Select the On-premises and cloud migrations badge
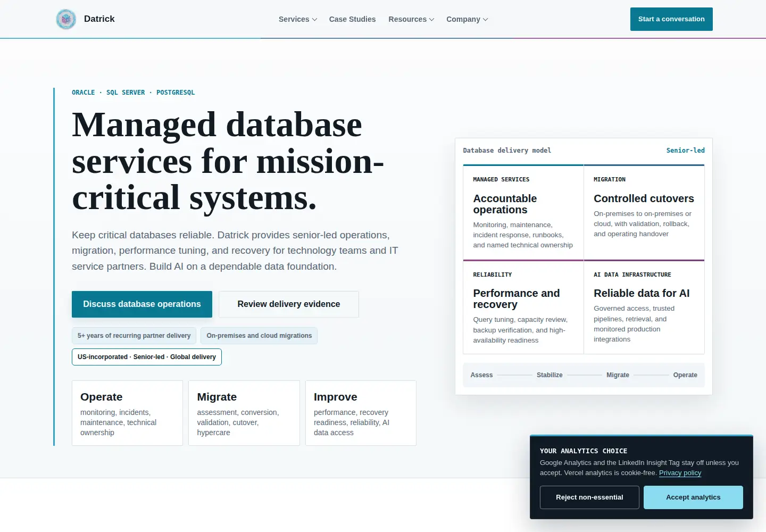766x532 pixels. pos(259,336)
